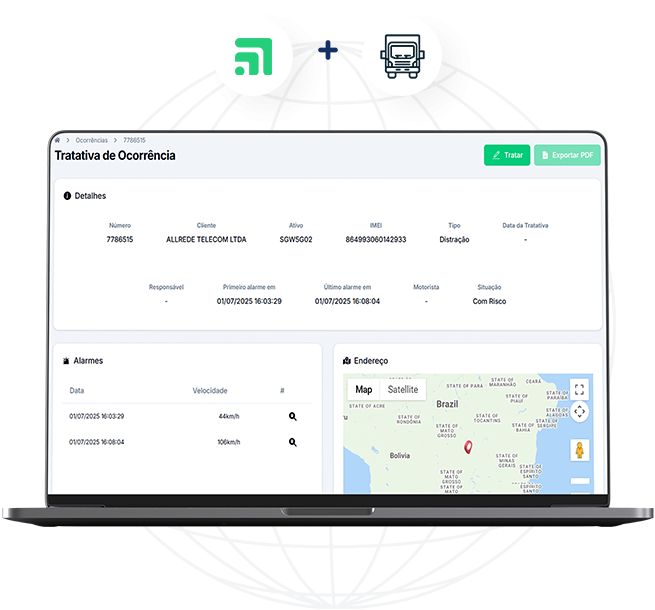The image size is (655, 610).
Task: Select client text ALLREDE TELECOM LTDA
Action: coord(206,239)
